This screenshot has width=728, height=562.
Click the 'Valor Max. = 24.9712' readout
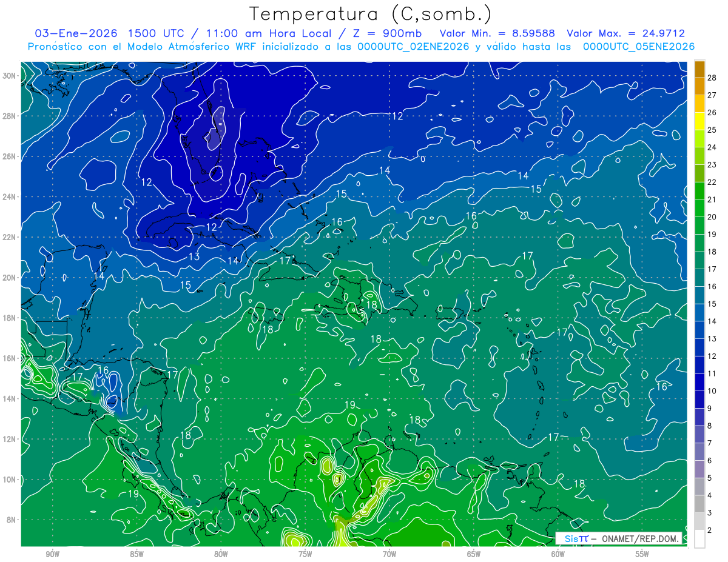pyautogui.click(x=625, y=33)
